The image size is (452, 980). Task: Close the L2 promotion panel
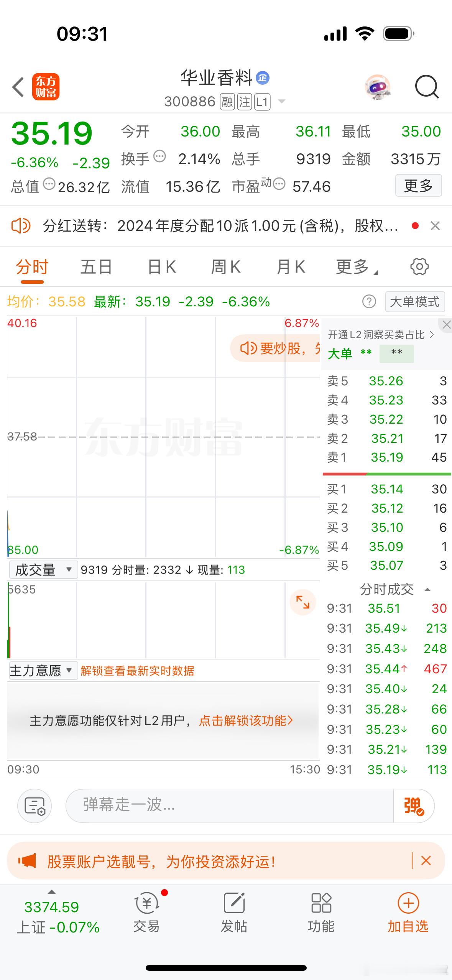[446, 325]
